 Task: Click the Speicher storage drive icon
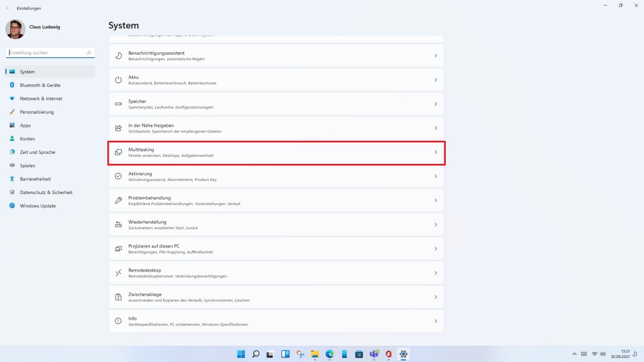pyautogui.click(x=118, y=104)
